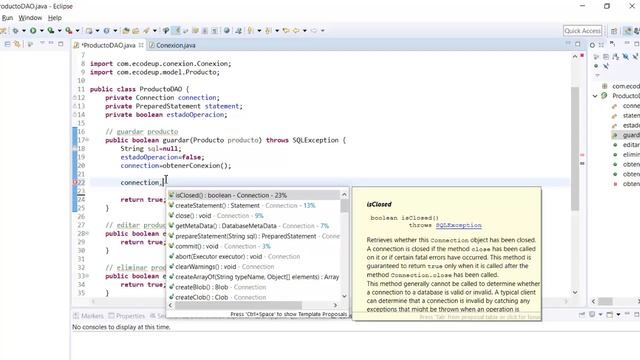640x360 pixels.
Task: Open dropdown next to External Tools icon
Action: coord(78,31)
